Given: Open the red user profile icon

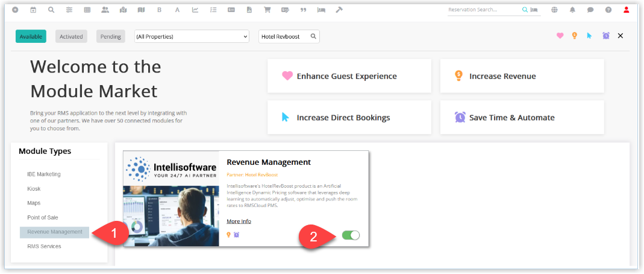Looking at the screenshot, I should 627,10.
